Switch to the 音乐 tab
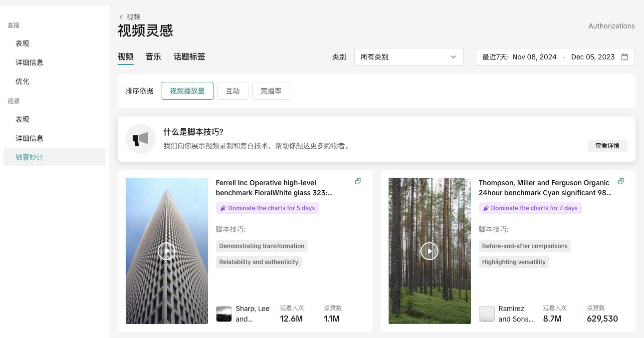The image size is (644, 338). click(153, 56)
